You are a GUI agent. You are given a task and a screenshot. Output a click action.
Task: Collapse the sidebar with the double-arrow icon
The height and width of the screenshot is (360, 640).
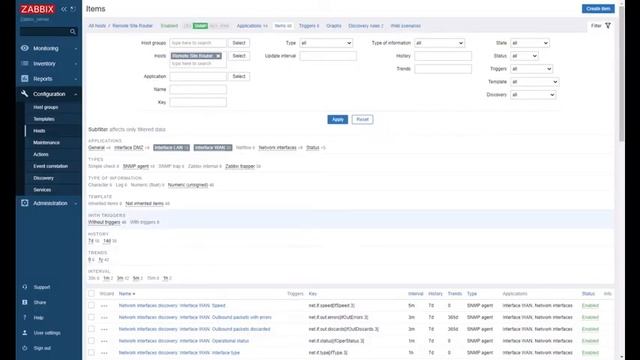[x=64, y=9]
